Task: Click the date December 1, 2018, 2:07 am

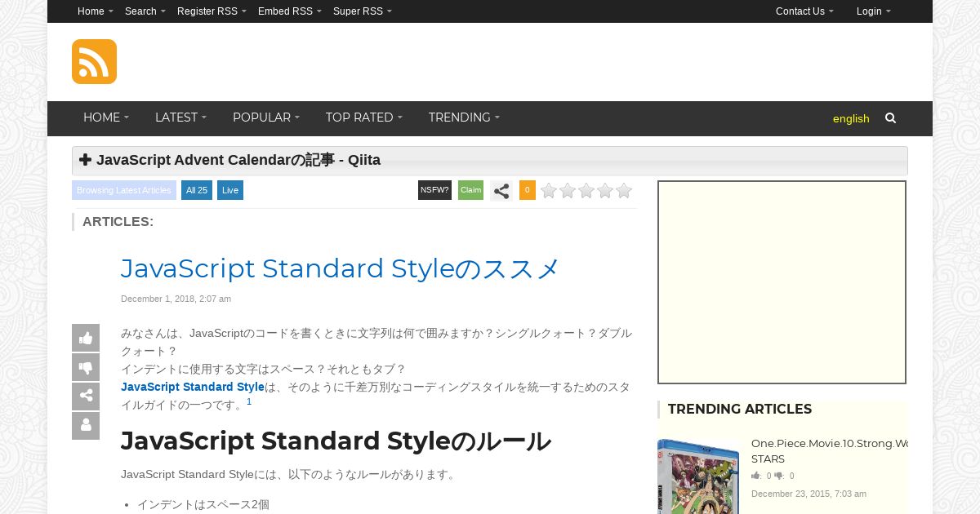Action: click(176, 299)
